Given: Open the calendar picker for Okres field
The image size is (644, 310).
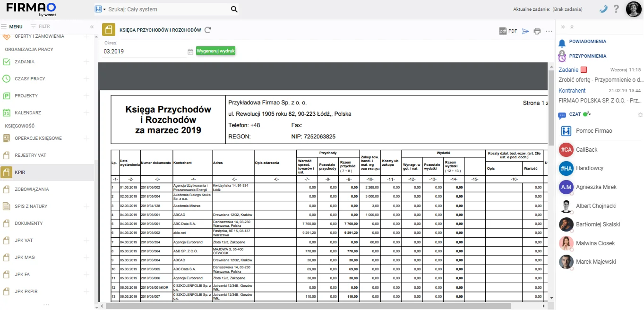Looking at the screenshot, I should (x=190, y=52).
